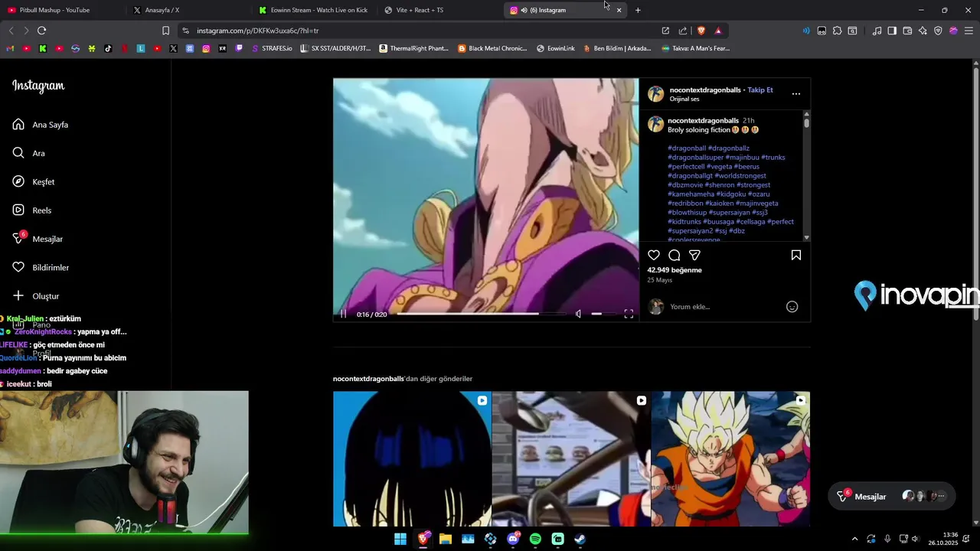The width and height of the screenshot is (980, 551).
Task: Open Steam from taskbar
Action: (580, 539)
